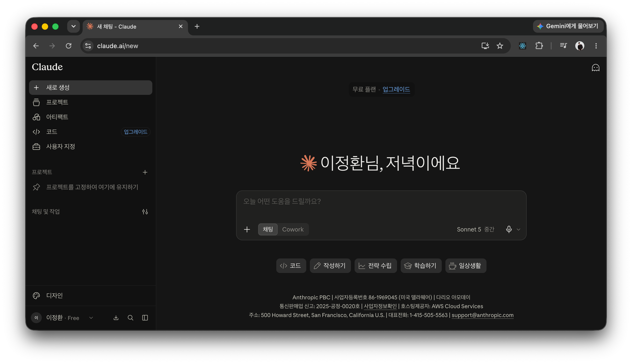Click the 일상생활 suggestion chip
Screen dimensions: 632x364
click(465, 266)
